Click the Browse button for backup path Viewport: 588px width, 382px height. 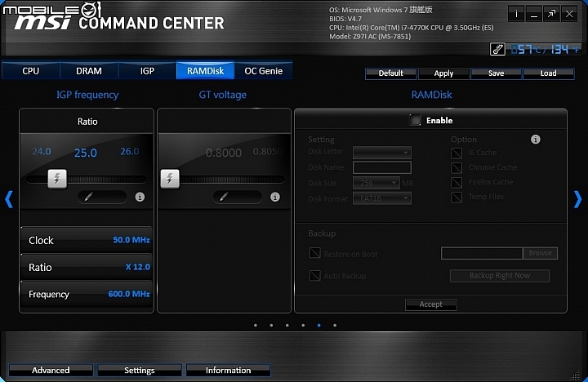pyautogui.click(x=540, y=253)
